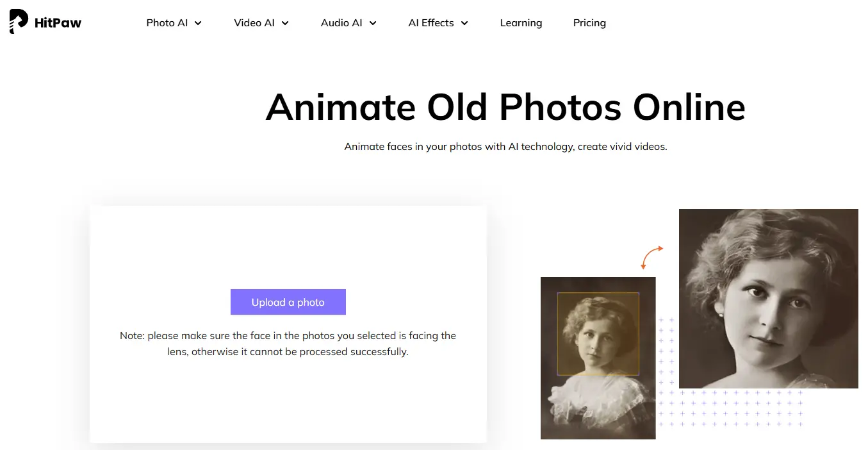Click the orange curved double-arrow icon
Image resolution: width=868 pixels, height=450 pixels.
click(x=651, y=257)
